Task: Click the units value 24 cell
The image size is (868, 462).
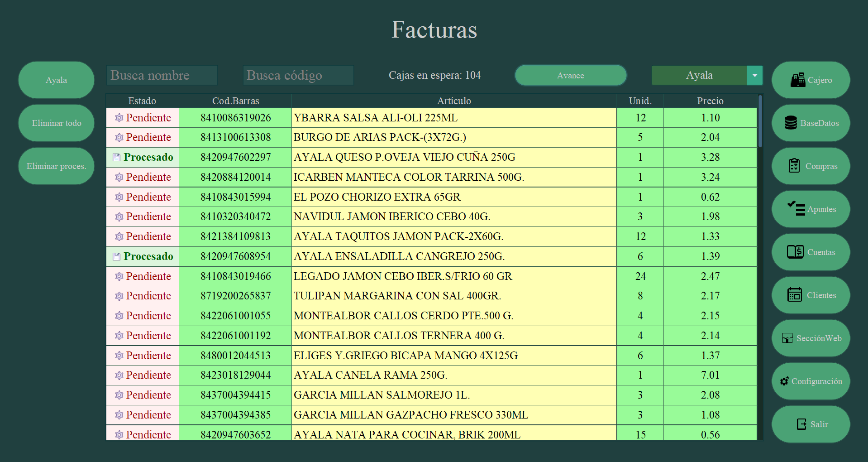Action: point(640,276)
